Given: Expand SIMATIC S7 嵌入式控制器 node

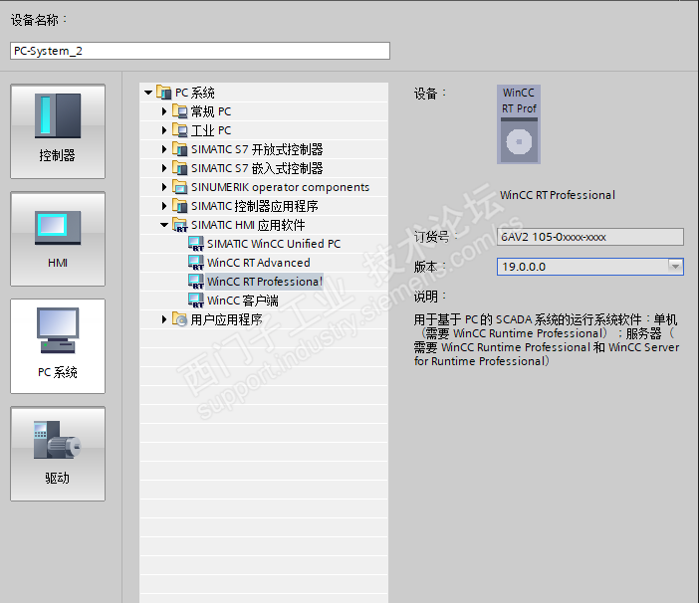Looking at the screenshot, I should 164,168.
